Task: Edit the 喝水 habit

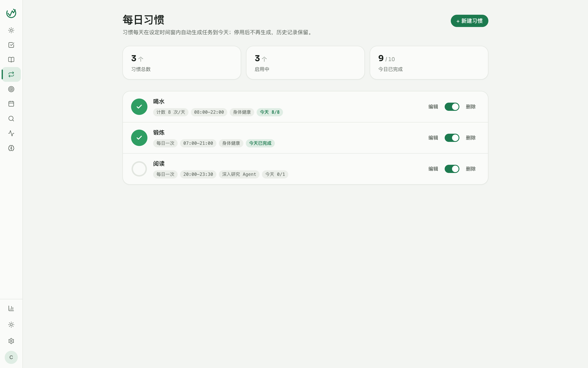Action: pos(433,107)
